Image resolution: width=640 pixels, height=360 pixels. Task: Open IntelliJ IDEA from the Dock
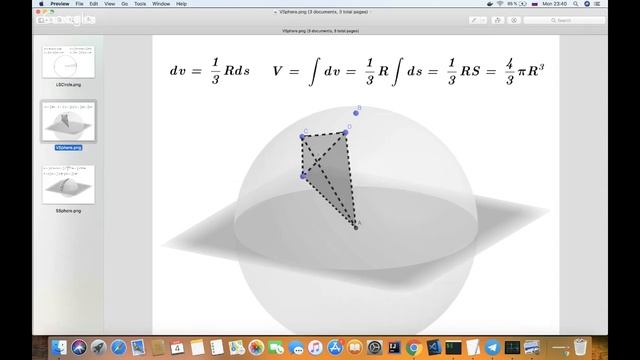click(x=394, y=348)
